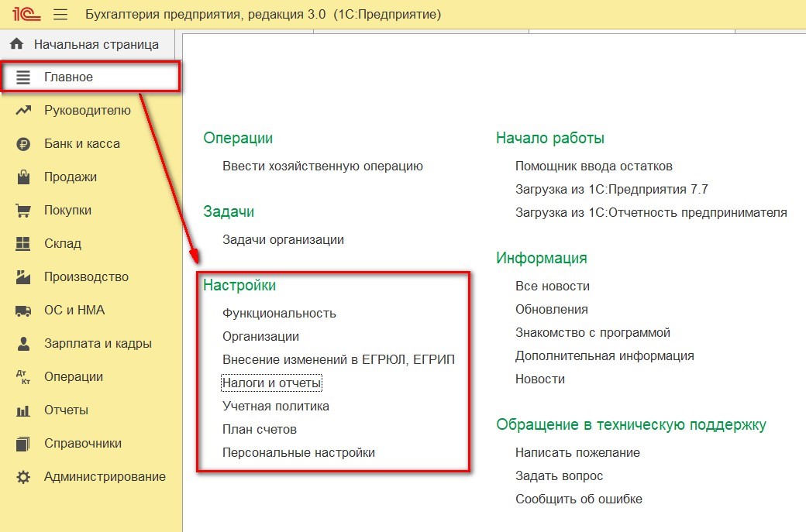Select the Главное section

click(x=91, y=77)
